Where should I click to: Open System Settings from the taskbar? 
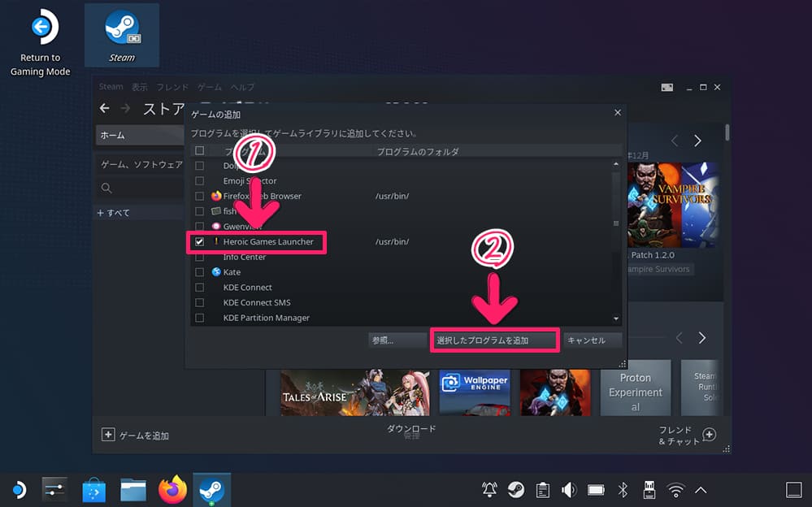coord(54,489)
